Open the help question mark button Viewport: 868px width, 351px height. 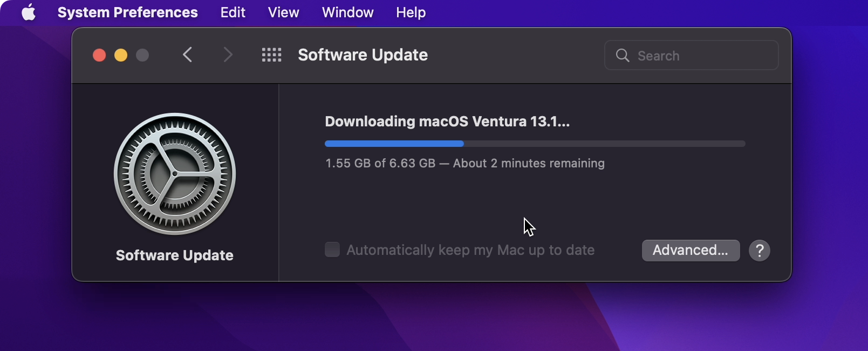tap(760, 250)
